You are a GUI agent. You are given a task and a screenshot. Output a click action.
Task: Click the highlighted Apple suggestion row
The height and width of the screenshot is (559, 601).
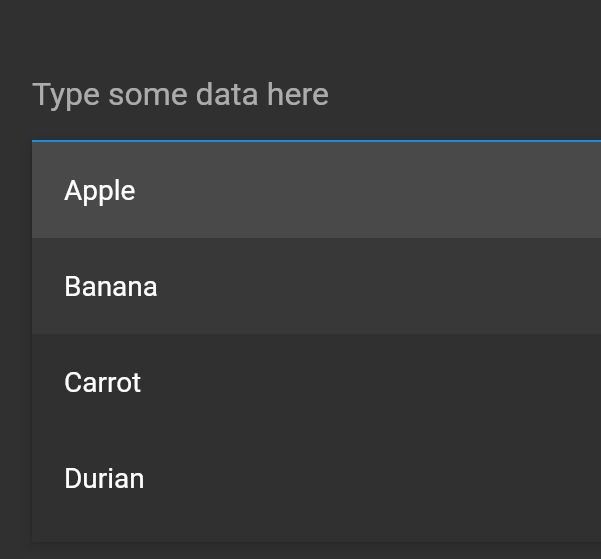(x=300, y=190)
